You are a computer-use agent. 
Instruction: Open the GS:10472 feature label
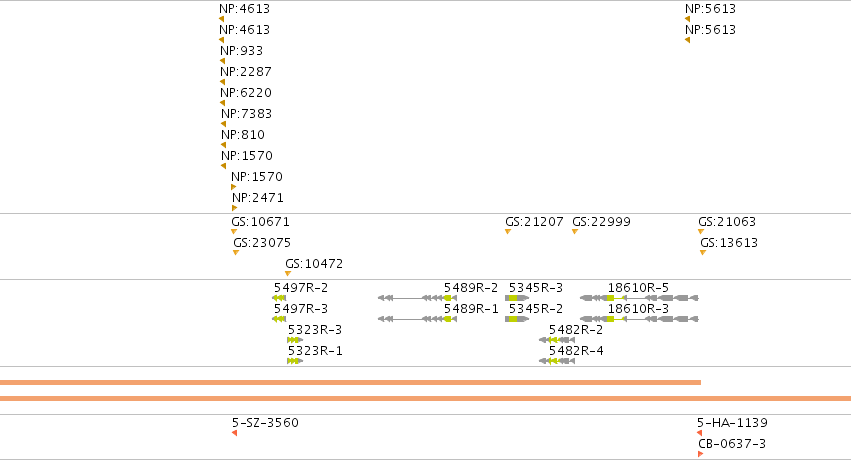click(x=314, y=264)
